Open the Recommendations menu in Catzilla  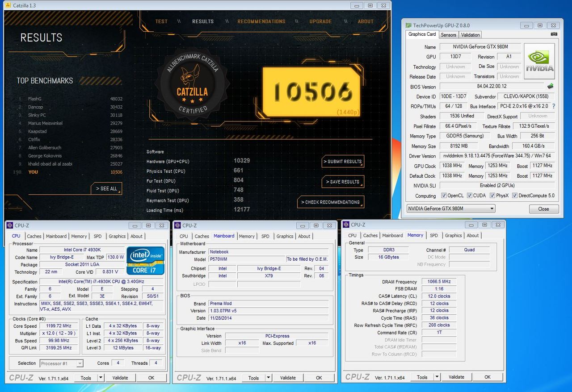261,21
